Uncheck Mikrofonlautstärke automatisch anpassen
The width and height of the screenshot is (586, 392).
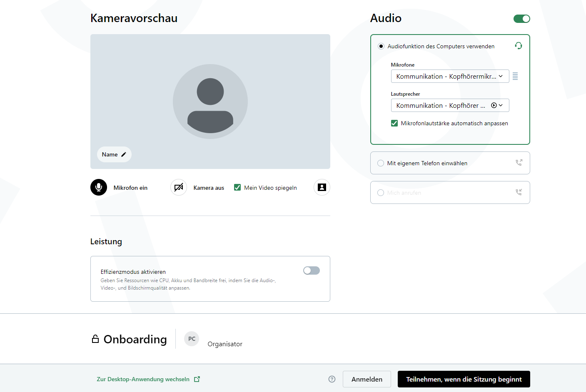pos(394,123)
